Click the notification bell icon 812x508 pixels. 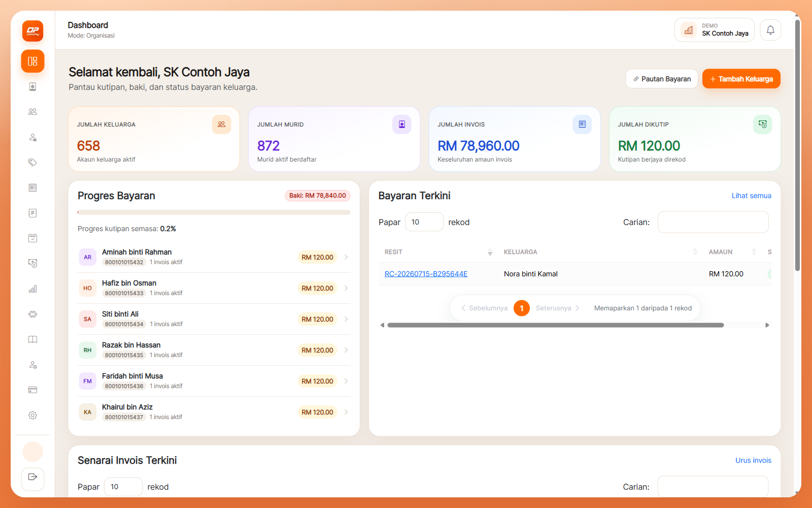click(x=770, y=30)
